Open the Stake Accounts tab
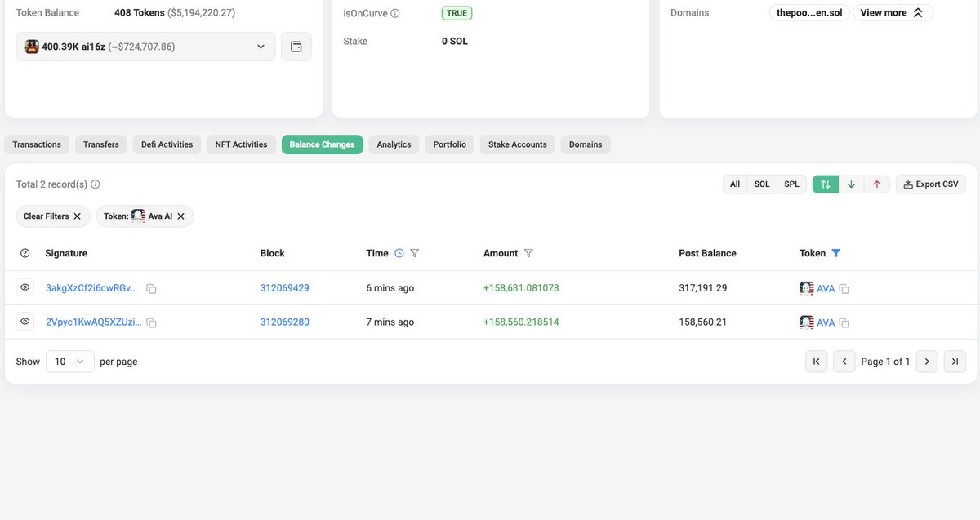This screenshot has height=520, width=980. [x=518, y=144]
